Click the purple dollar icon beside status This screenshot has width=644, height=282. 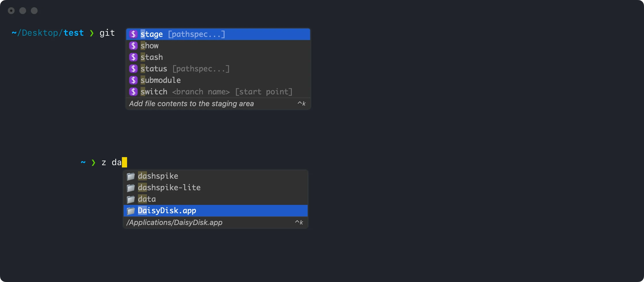[x=133, y=69]
